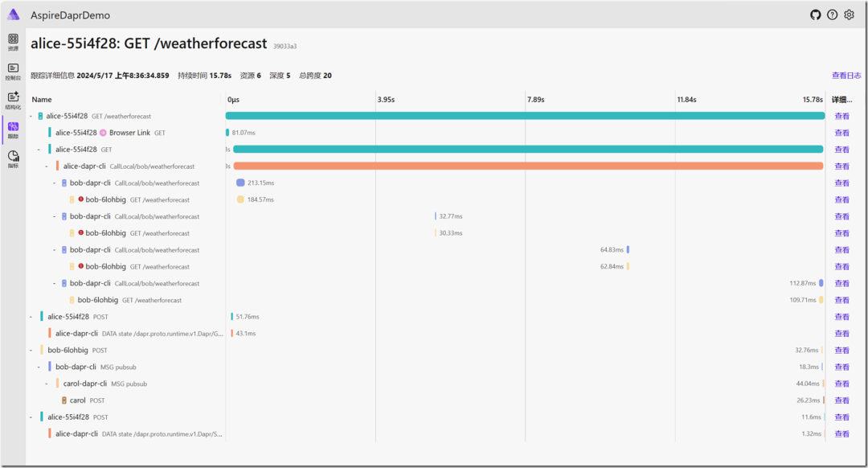Click the AspireDaprDemo application title
The width and height of the screenshot is (868, 468).
pos(70,15)
